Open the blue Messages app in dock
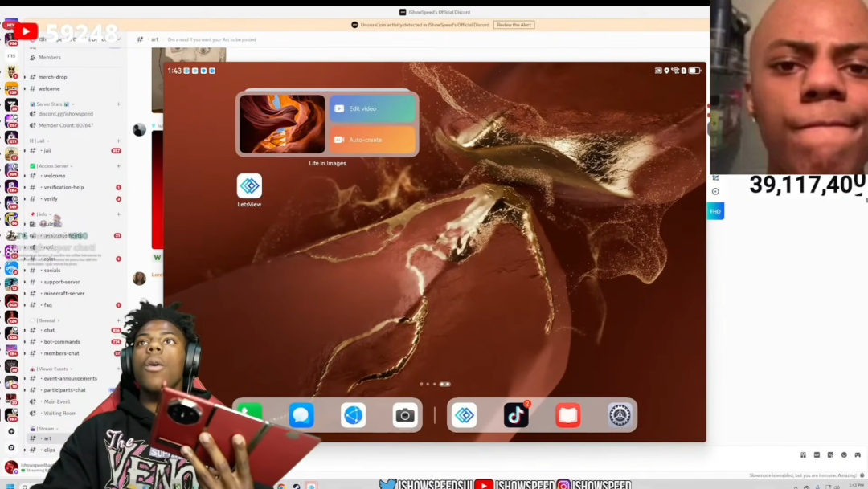The height and width of the screenshot is (489, 868). tap(301, 415)
